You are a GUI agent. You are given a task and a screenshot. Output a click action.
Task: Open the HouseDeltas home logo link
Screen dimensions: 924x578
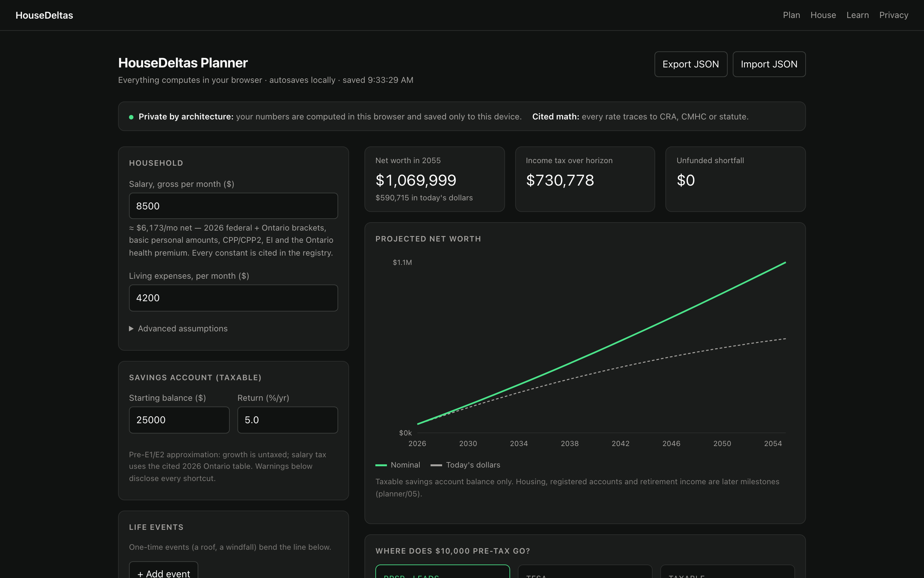point(44,15)
